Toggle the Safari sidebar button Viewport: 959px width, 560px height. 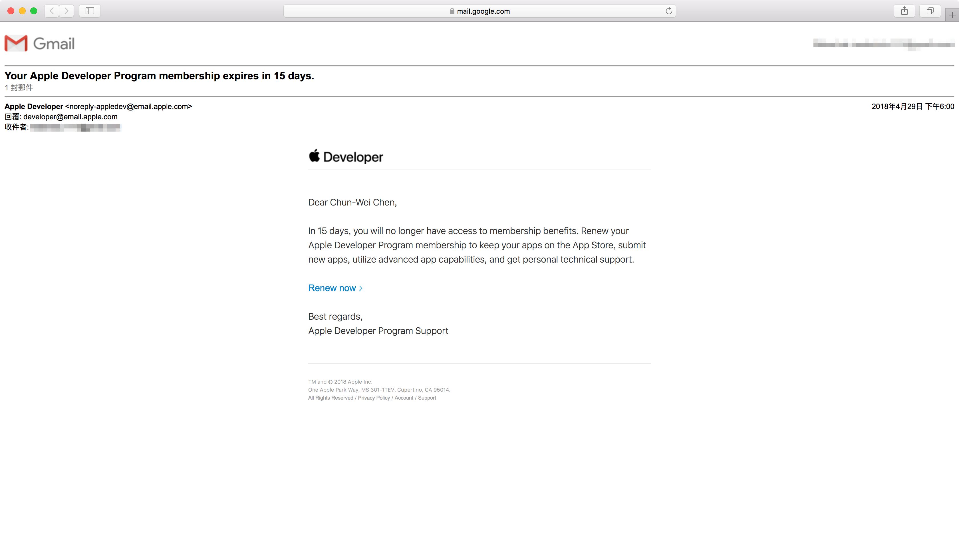pos(90,11)
